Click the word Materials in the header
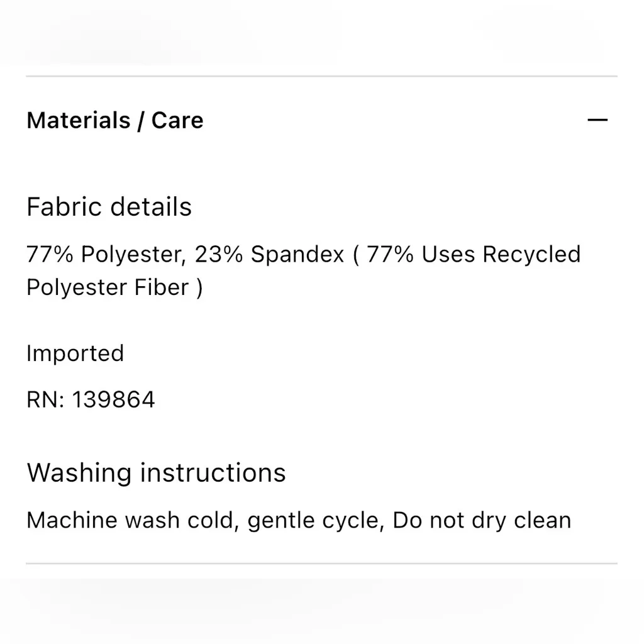 (x=78, y=120)
